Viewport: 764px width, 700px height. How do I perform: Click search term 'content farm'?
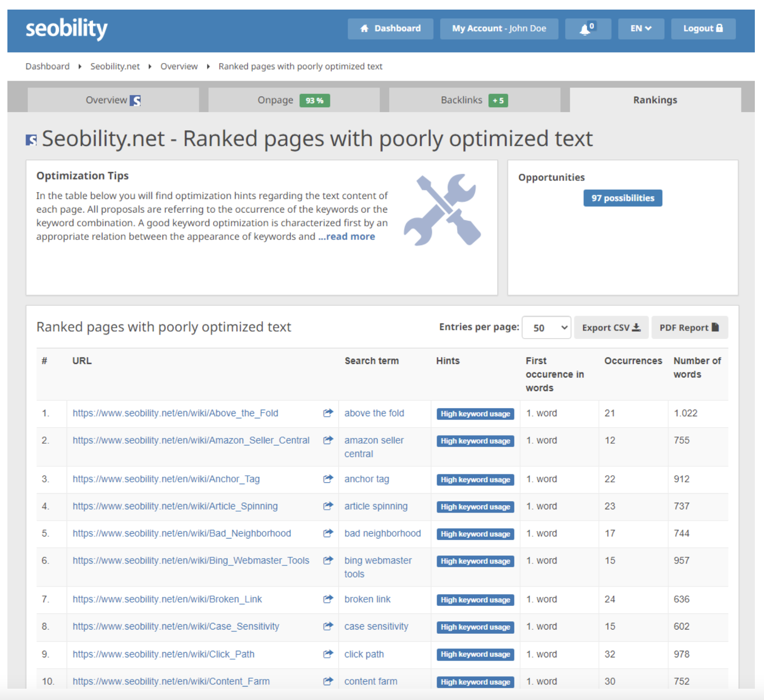pyautogui.click(x=371, y=681)
